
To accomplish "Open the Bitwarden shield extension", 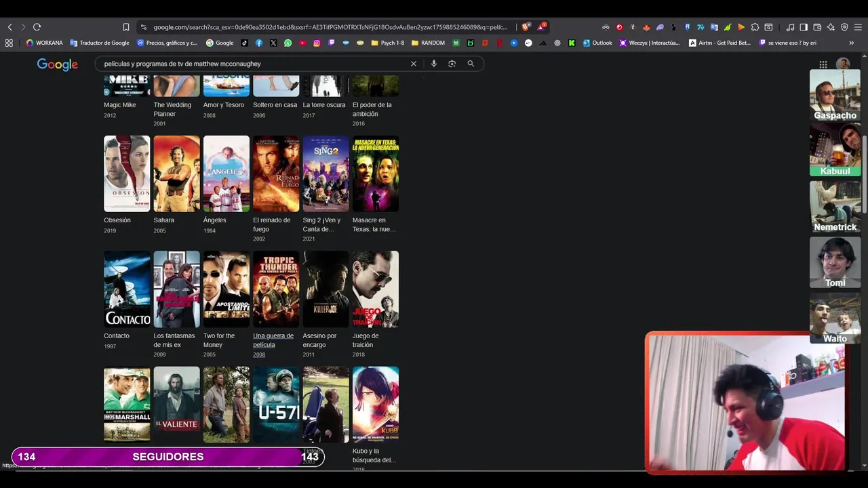I will (x=687, y=27).
